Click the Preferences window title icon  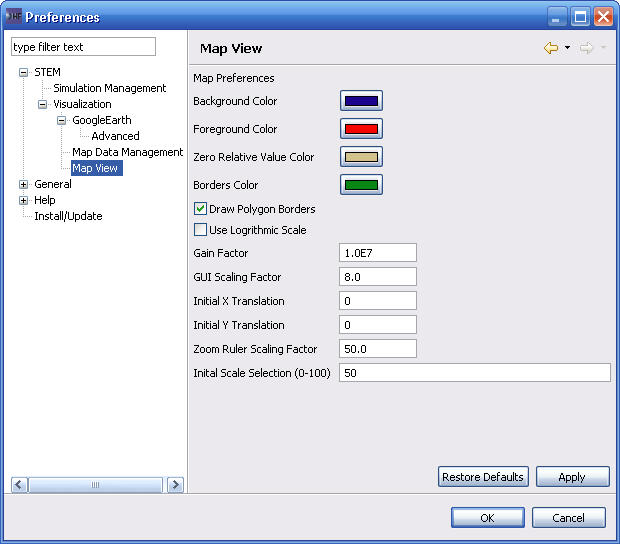click(13, 17)
